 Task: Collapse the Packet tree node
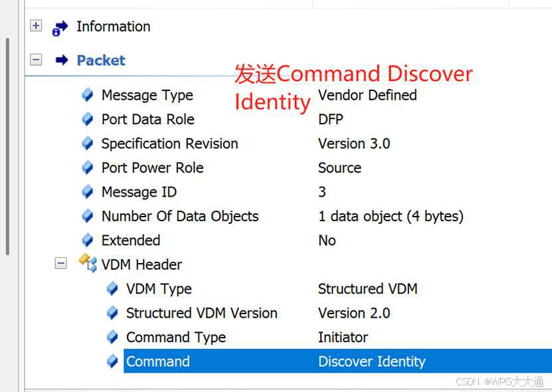36,59
